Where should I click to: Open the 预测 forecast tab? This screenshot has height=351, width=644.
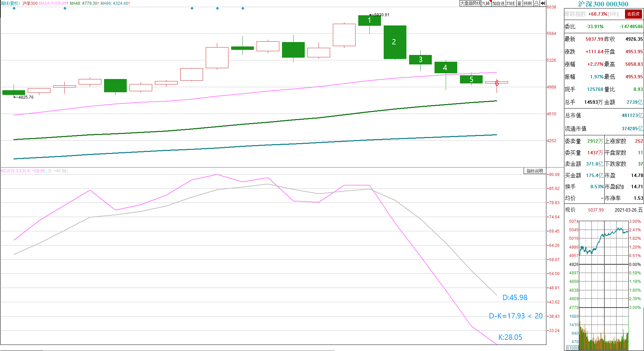click(528, 3)
